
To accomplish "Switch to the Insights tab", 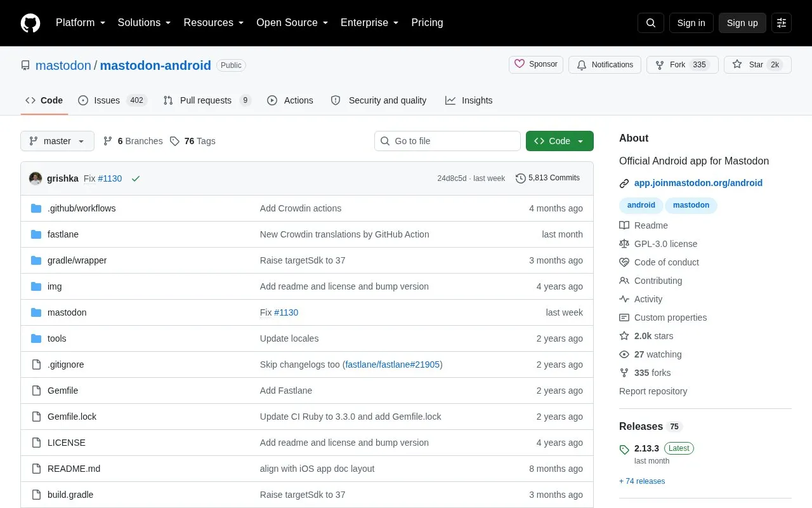I will tap(469, 100).
